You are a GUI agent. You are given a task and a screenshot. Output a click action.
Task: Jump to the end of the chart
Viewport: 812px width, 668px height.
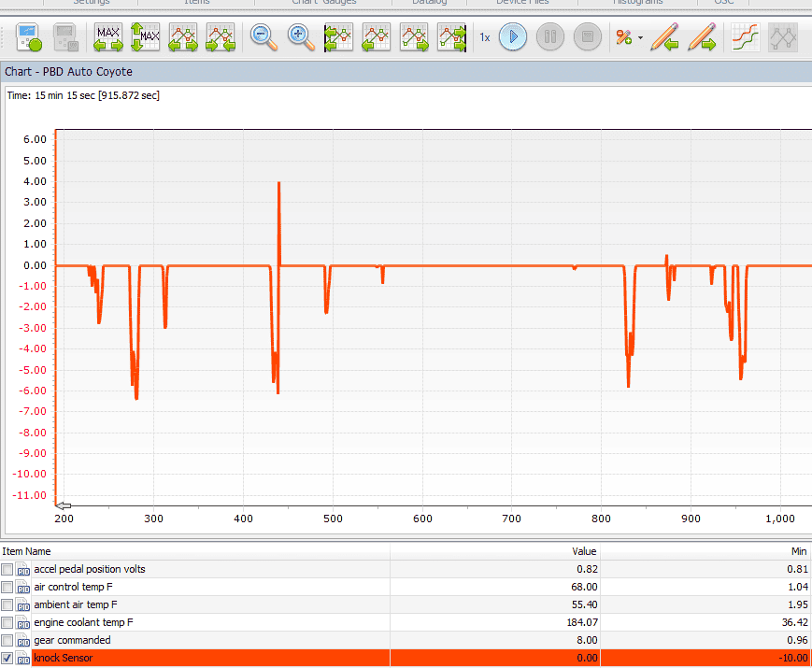tap(451, 37)
